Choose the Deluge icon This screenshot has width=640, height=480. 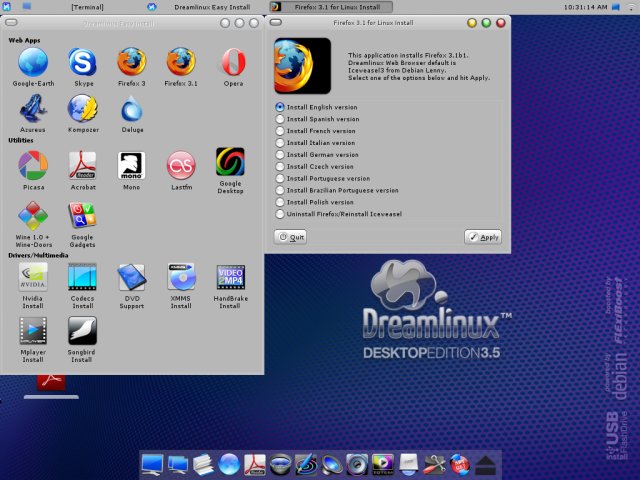tap(132, 109)
